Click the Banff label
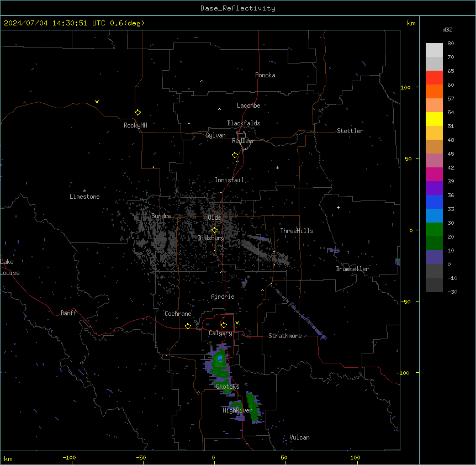 point(68,313)
